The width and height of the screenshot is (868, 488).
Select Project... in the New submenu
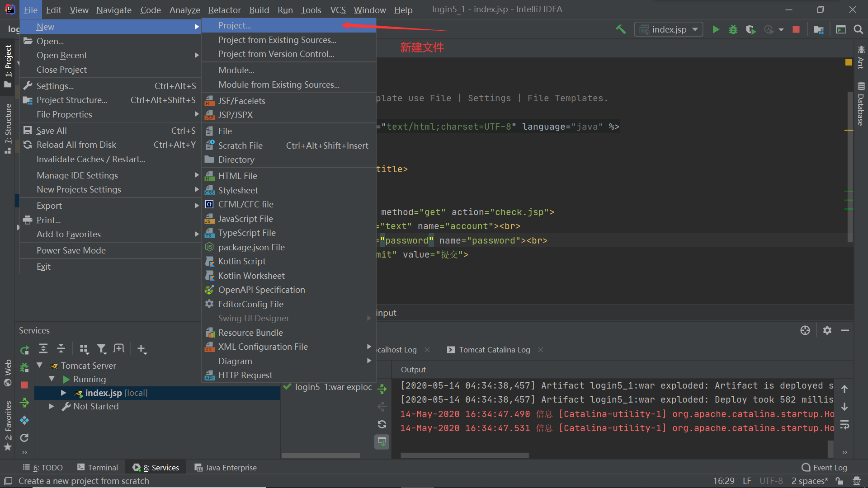click(x=234, y=26)
